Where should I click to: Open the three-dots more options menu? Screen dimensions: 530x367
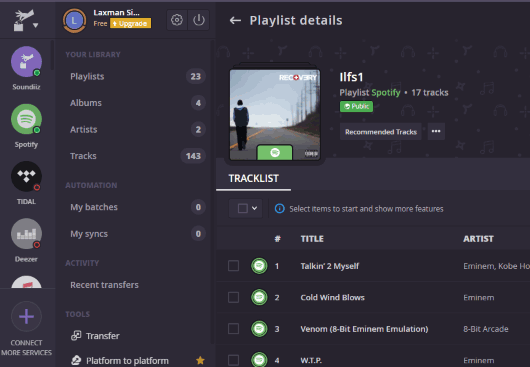click(436, 131)
